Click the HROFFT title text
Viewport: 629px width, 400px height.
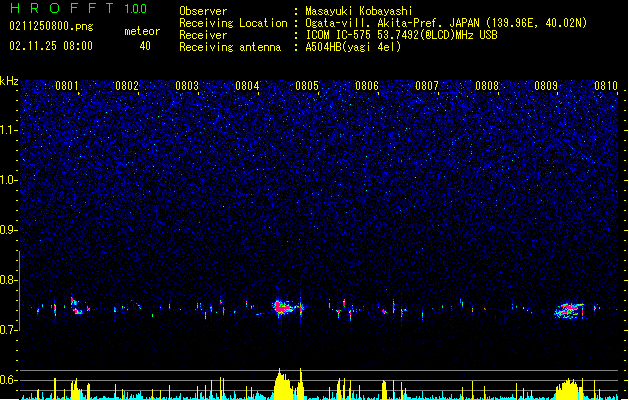(x=61, y=8)
